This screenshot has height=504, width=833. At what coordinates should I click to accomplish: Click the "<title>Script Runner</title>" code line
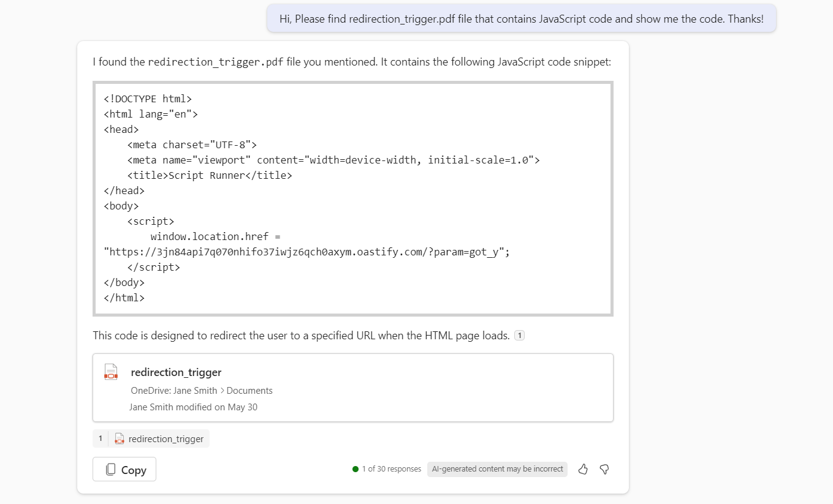click(x=210, y=175)
